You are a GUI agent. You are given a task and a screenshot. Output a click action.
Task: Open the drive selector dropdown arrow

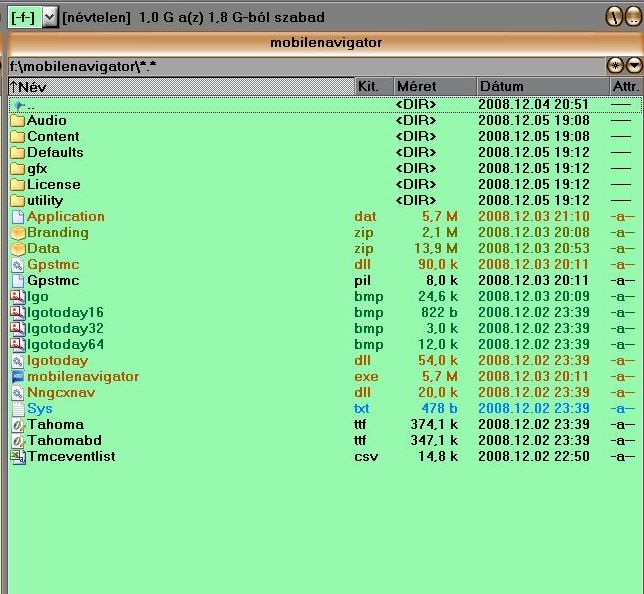pyautogui.click(x=50, y=17)
